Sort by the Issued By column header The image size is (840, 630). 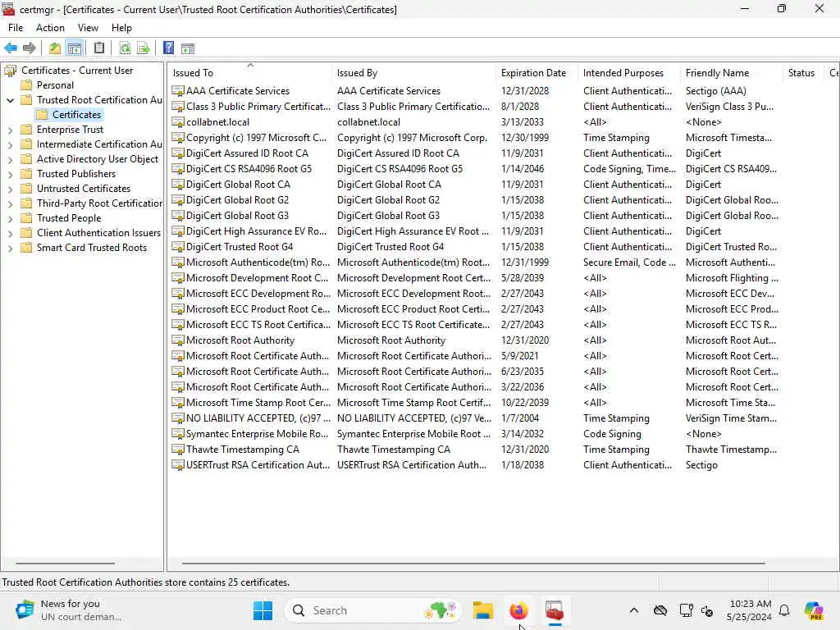413,73
